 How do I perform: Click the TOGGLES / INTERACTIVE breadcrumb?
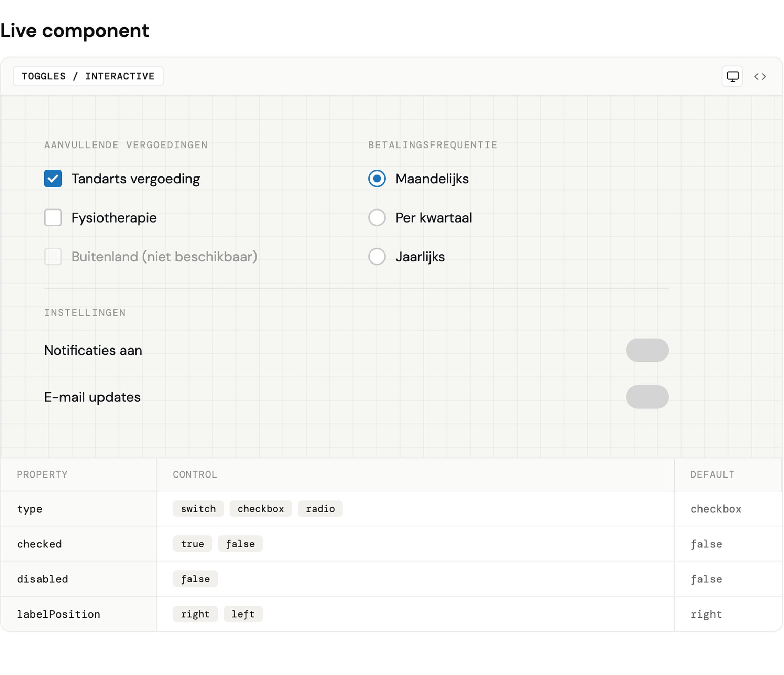(88, 76)
